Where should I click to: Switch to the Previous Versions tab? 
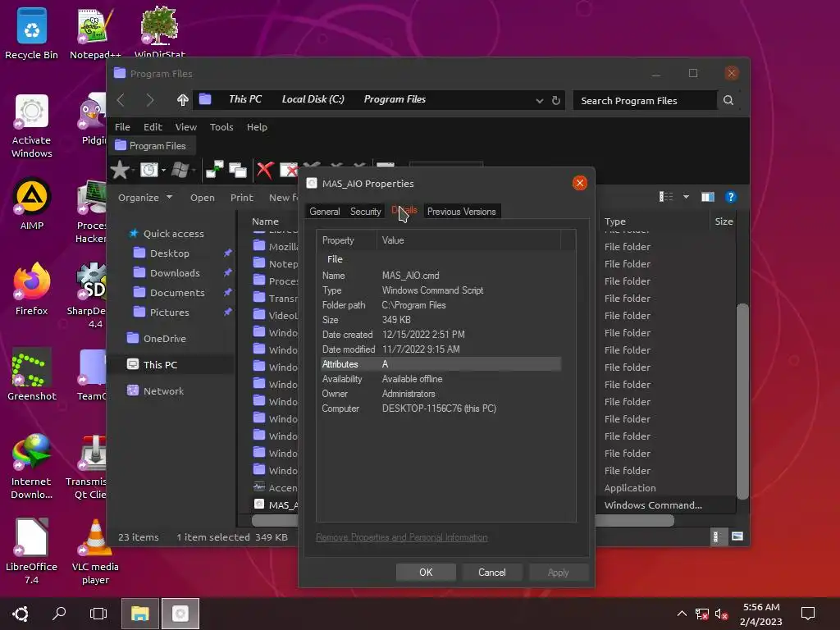coord(461,212)
